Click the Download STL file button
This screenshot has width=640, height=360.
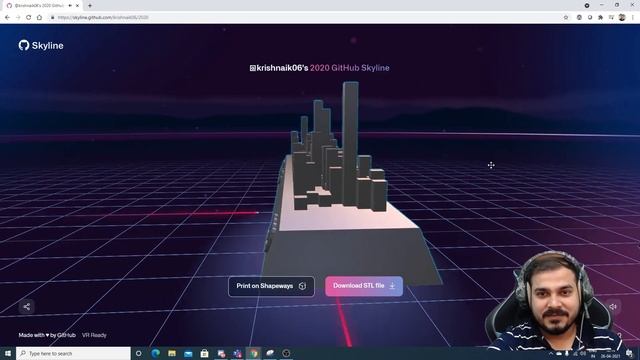pos(364,286)
